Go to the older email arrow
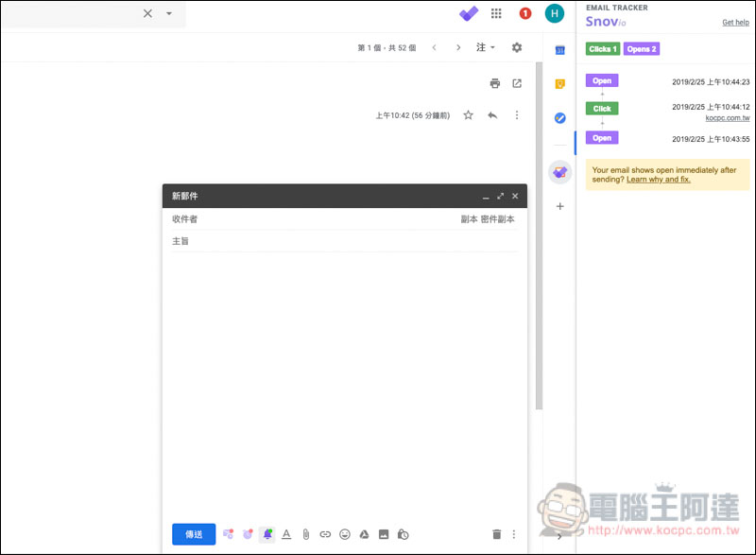 458,47
